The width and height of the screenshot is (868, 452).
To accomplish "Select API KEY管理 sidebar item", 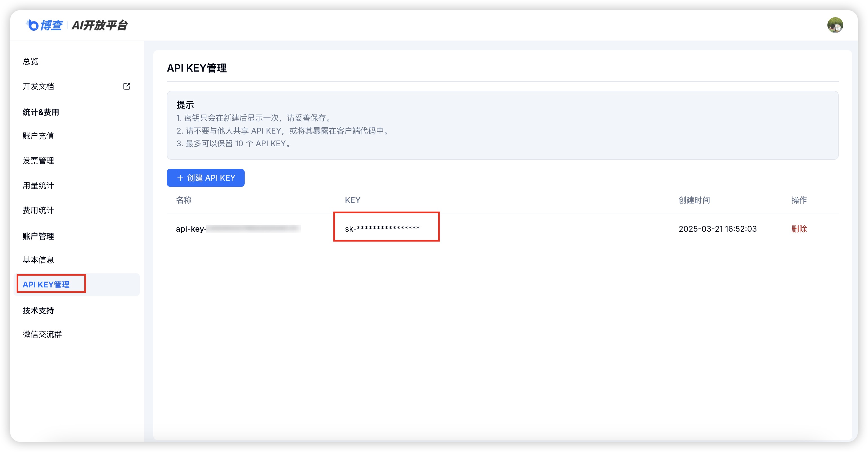I will coord(46,285).
